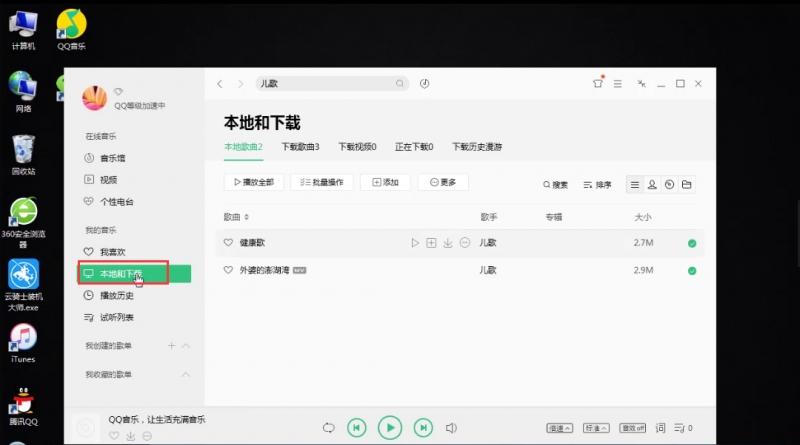
Task: Open the play queue list icon
Action: click(x=683, y=428)
